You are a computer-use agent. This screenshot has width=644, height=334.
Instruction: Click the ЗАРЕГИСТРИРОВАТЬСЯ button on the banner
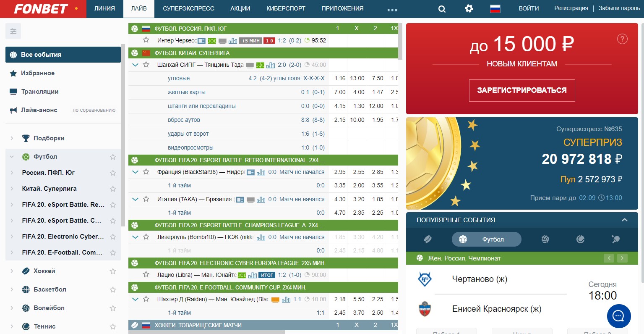(x=522, y=90)
